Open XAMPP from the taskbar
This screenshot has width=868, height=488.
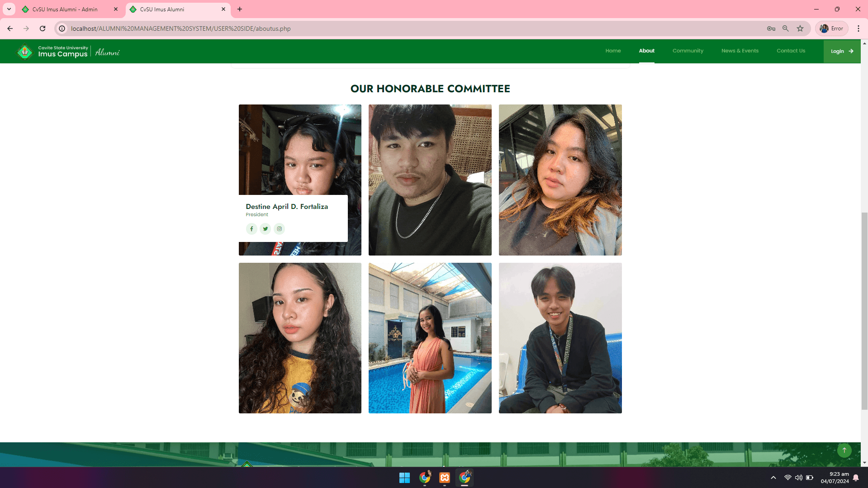click(445, 478)
